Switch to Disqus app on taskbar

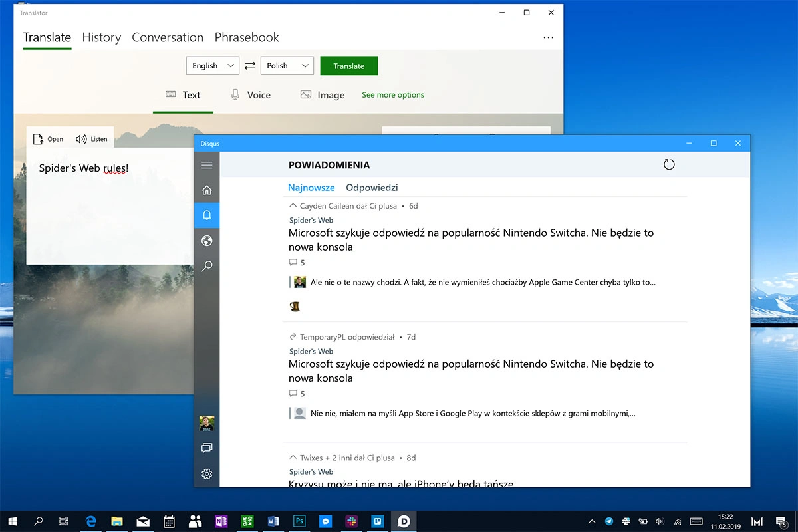(x=403, y=521)
